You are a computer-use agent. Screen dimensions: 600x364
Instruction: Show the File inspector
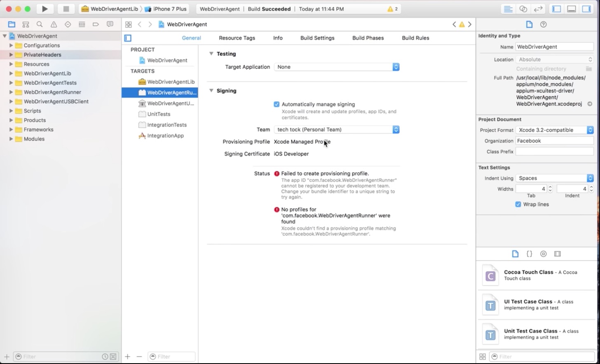[529, 24]
